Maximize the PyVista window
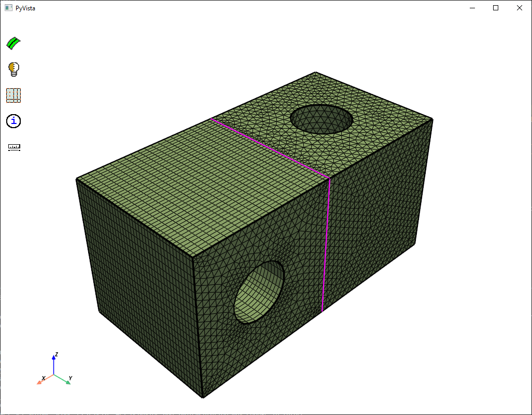The height and width of the screenshot is (415, 532). click(x=495, y=8)
